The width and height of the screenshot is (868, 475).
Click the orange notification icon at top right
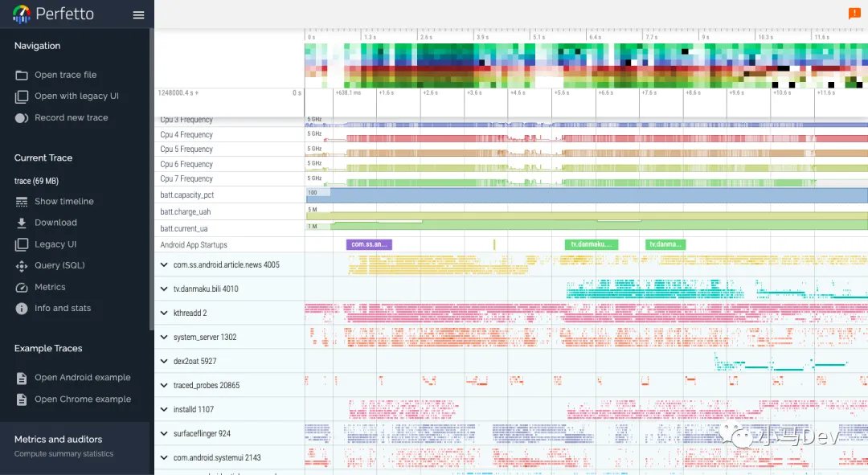pos(854,13)
